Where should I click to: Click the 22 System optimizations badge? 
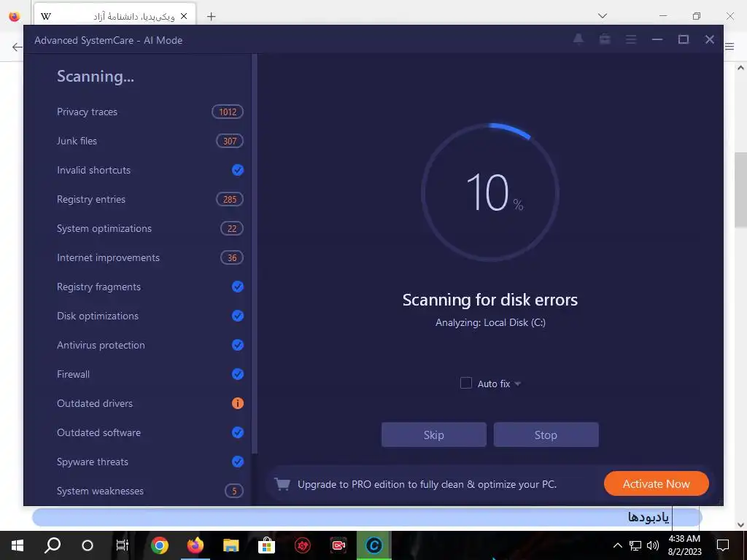232,228
